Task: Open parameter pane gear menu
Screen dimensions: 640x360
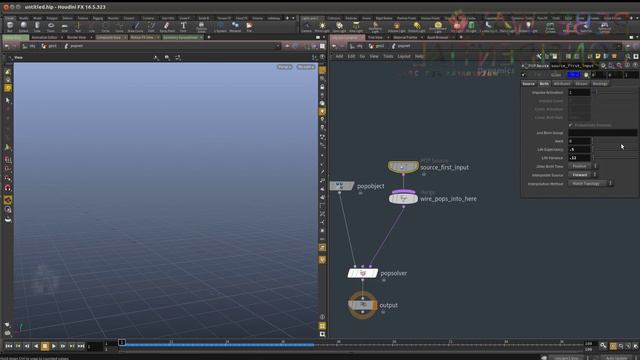Action: point(603,66)
